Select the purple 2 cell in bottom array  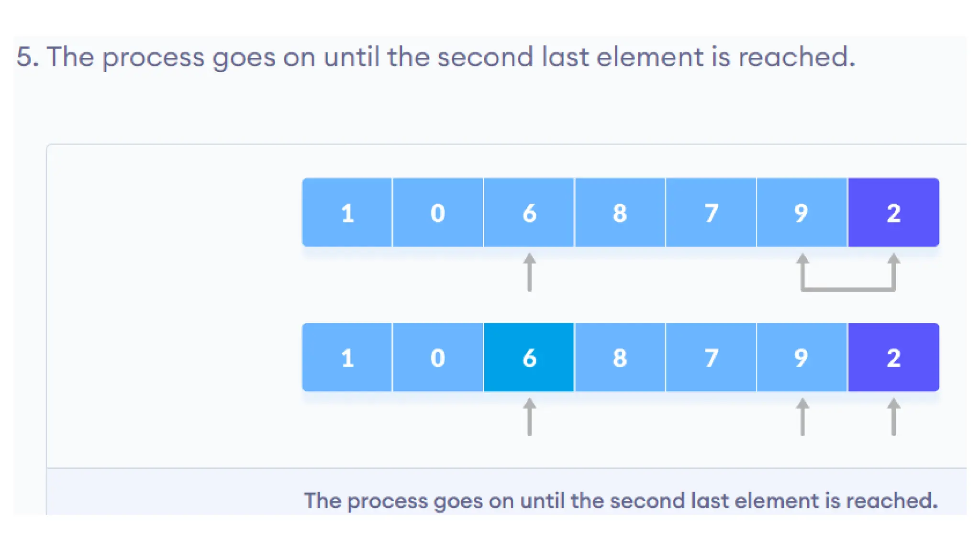click(x=893, y=357)
